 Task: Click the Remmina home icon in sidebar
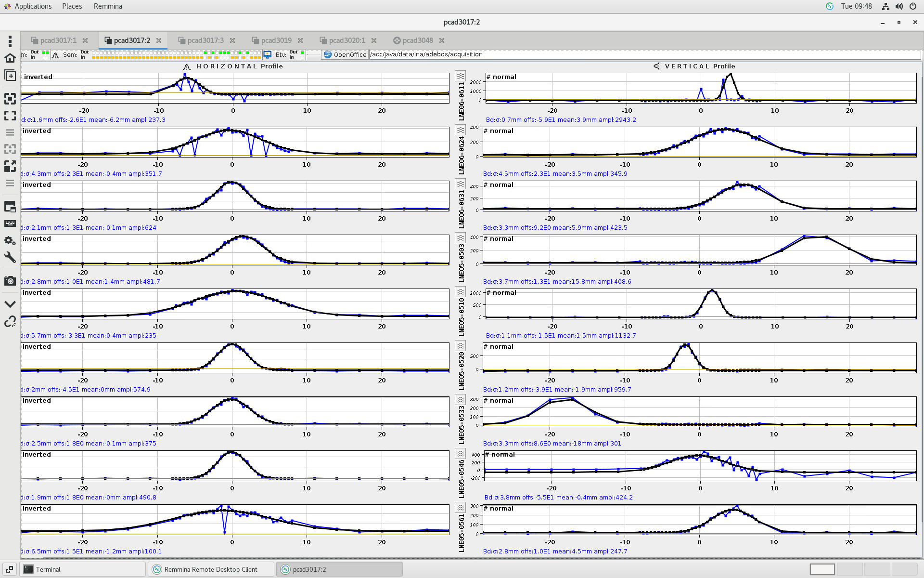pos(10,58)
